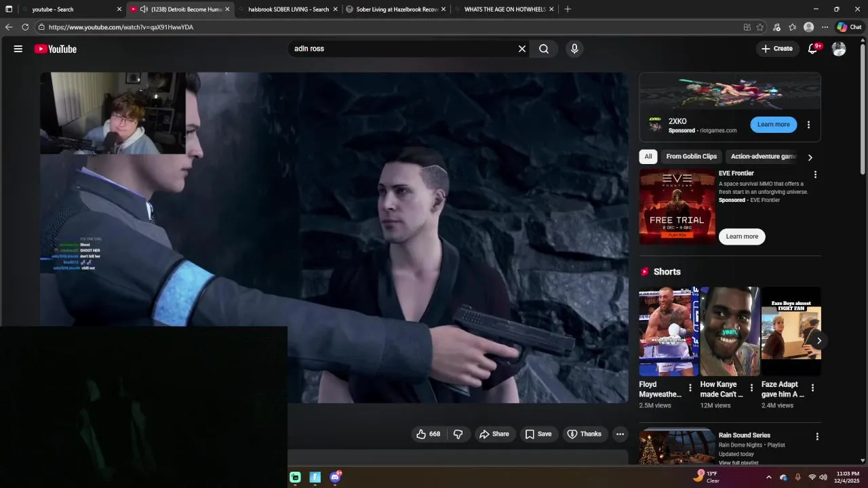Open the tab actions menu icon

click(9, 9)
